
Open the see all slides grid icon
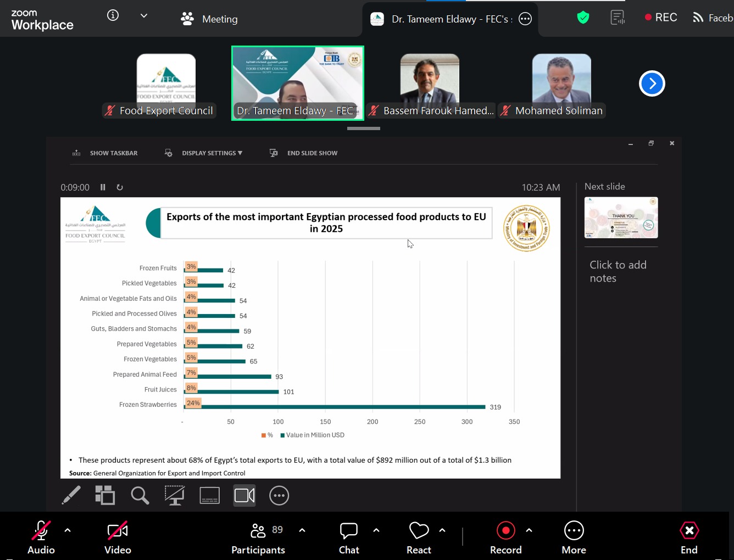click(x=105, y=495)
